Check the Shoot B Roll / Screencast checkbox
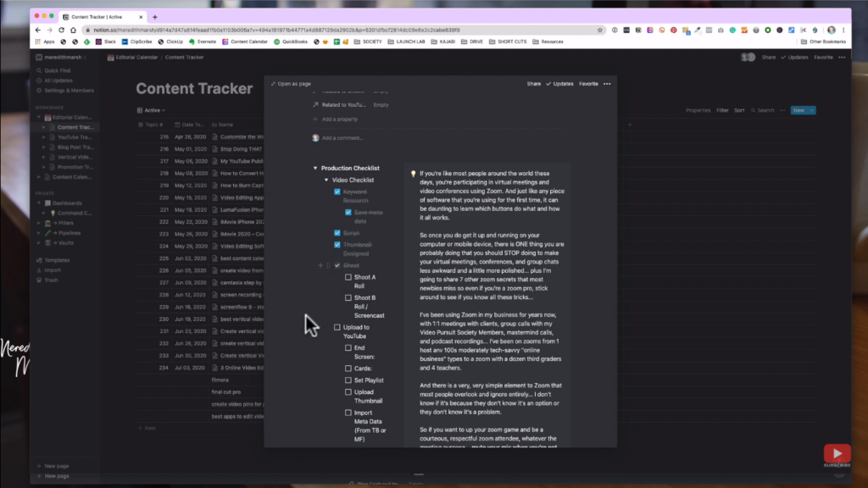The image size is (868, 488). [348, 297]
